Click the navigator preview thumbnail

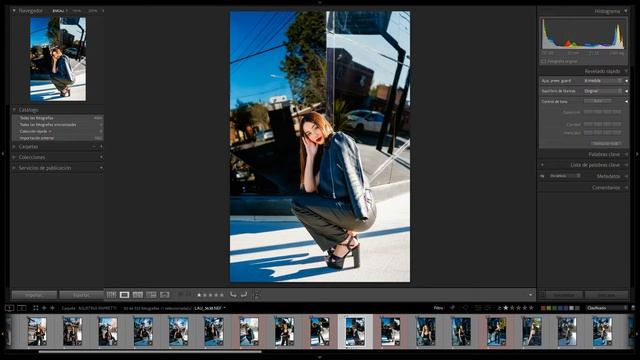58,59
